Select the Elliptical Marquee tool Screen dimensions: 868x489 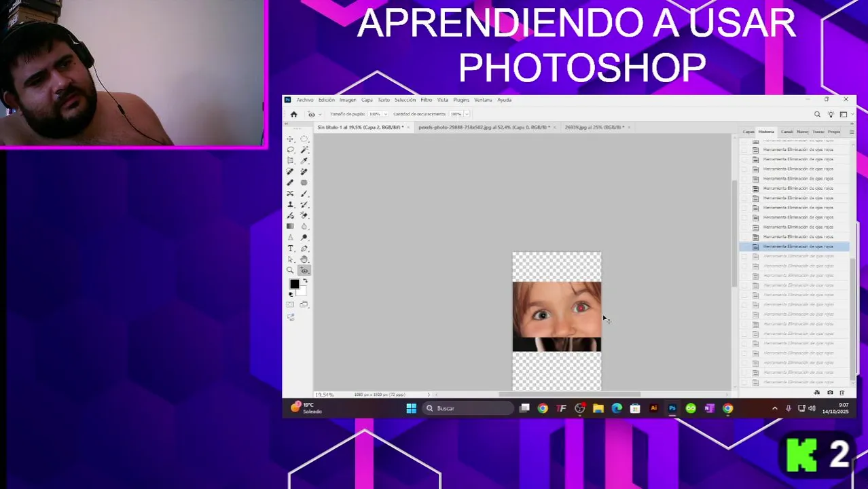pos(304,139)
